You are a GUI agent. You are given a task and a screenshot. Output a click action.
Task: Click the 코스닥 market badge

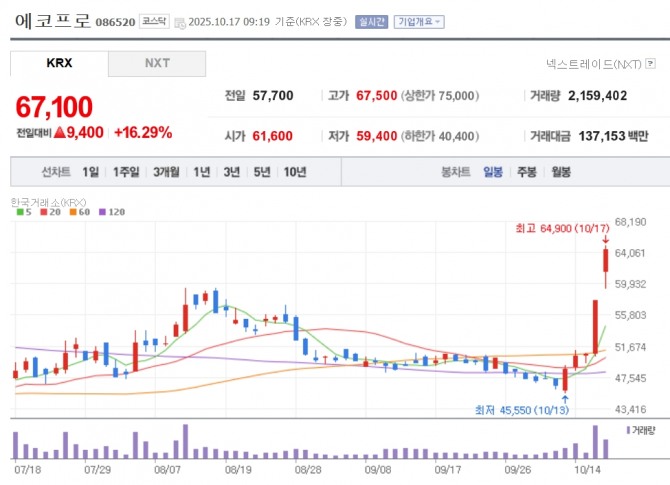(x=154, y=20)
